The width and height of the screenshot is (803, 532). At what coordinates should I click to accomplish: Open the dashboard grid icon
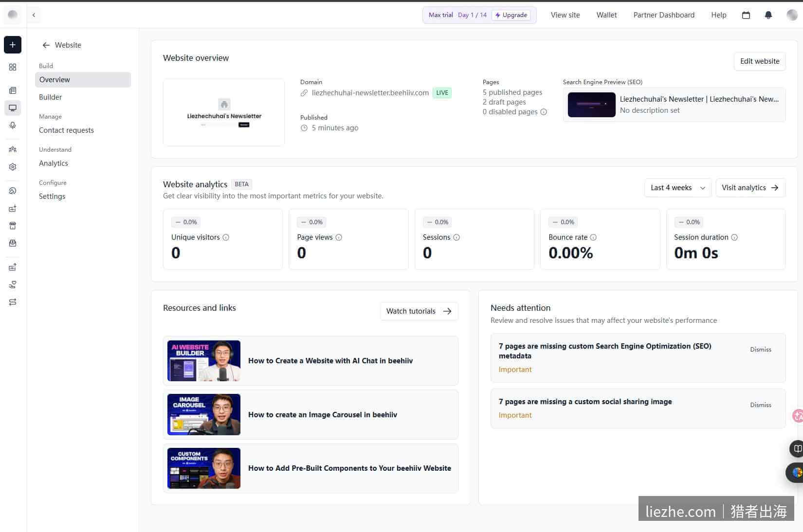13,67
